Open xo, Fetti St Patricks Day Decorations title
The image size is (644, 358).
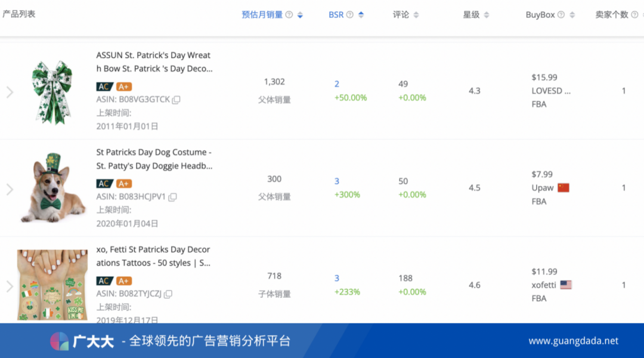coord(153,256)
